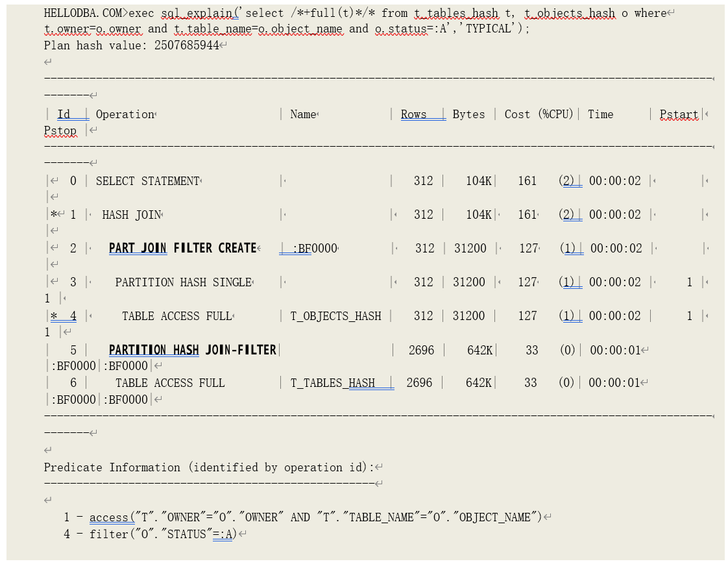728x568 pixels.
Task: Click t_tables_hash in the query's from clause
Action: [457, 13]
